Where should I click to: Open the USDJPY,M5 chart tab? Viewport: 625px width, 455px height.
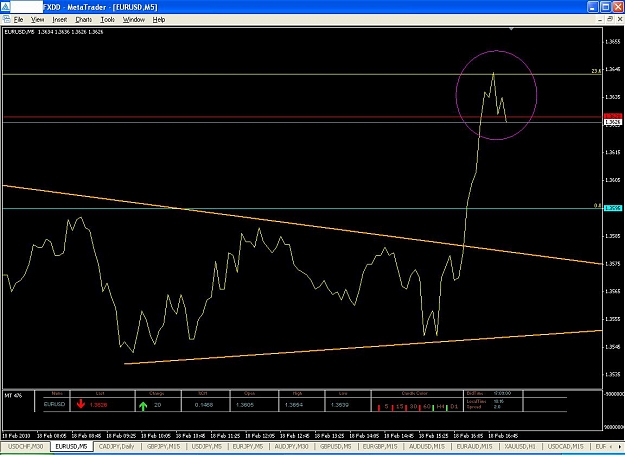coord(206,447)
